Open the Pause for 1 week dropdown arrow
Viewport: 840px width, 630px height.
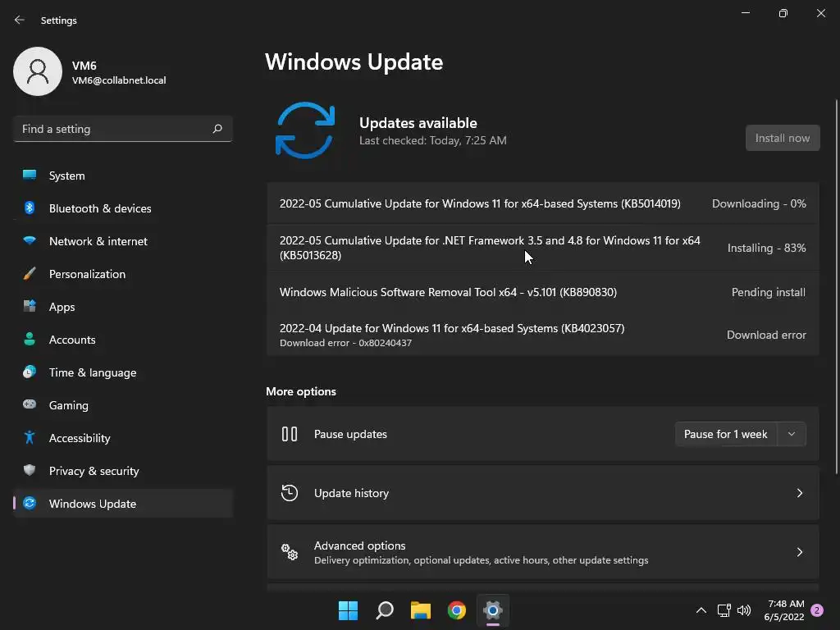click(792, 434)
